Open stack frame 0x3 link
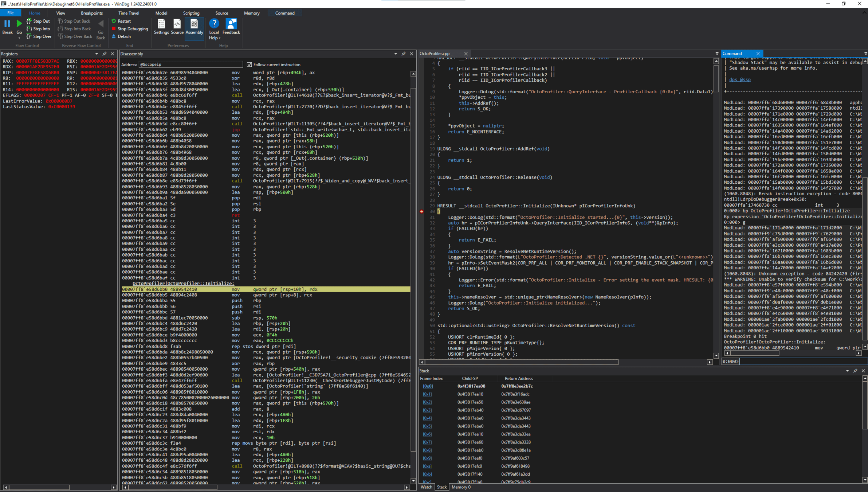This screenshot has height=492, width=868. tap(427, 410)
